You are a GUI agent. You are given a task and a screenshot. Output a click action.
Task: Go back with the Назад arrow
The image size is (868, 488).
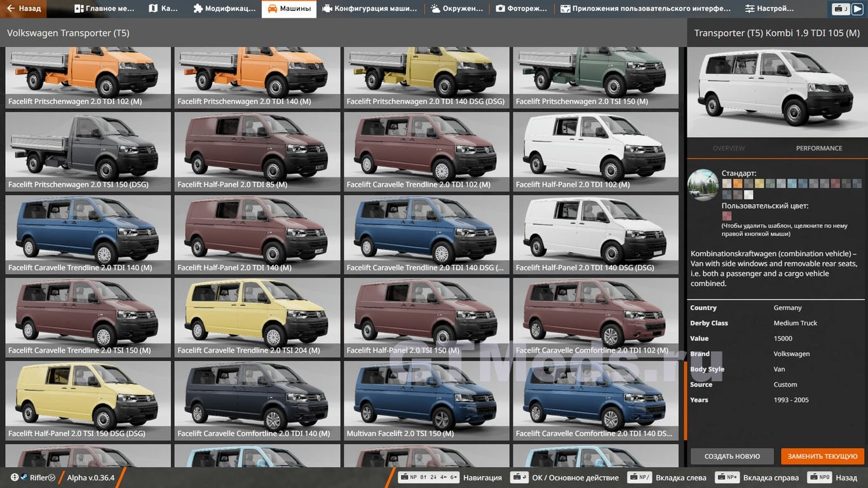tap(24, 9)
